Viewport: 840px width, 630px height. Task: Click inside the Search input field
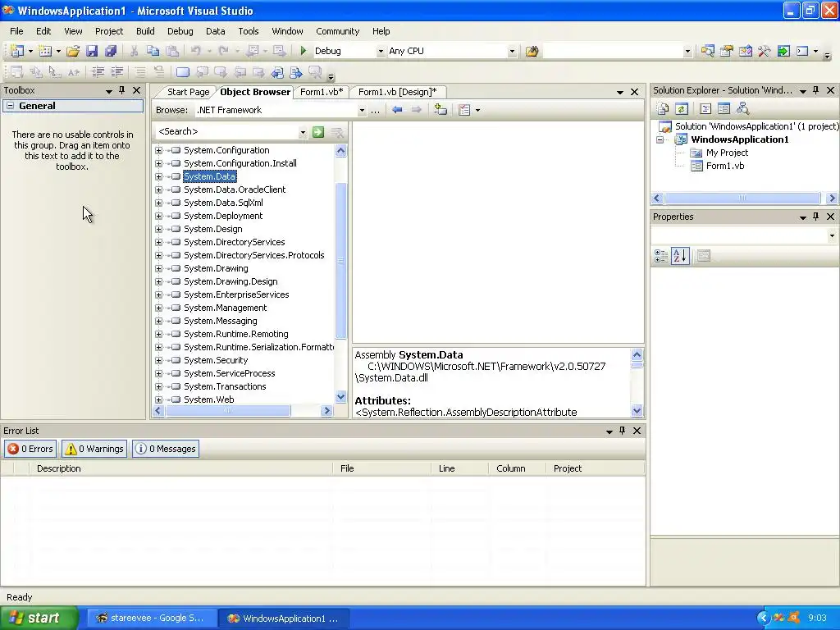coord(227,132)
